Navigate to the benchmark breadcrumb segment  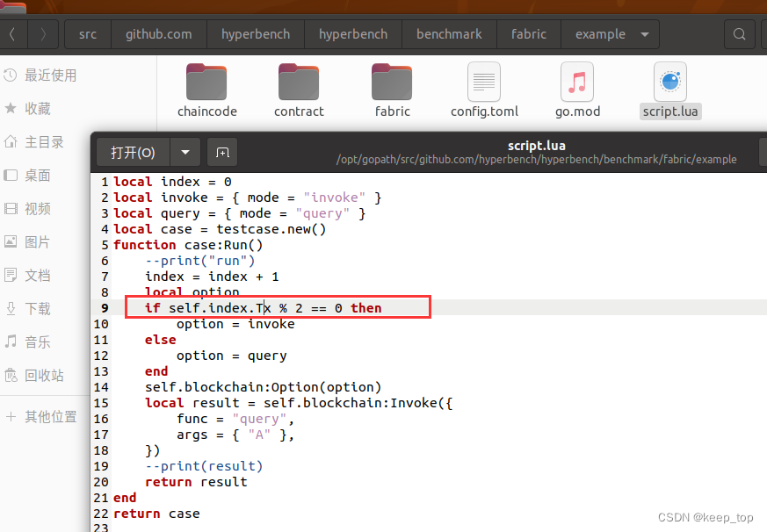[449, 33]
